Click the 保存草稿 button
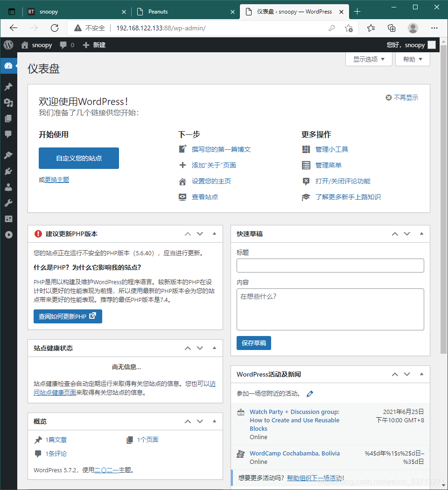 pos(254,343)
